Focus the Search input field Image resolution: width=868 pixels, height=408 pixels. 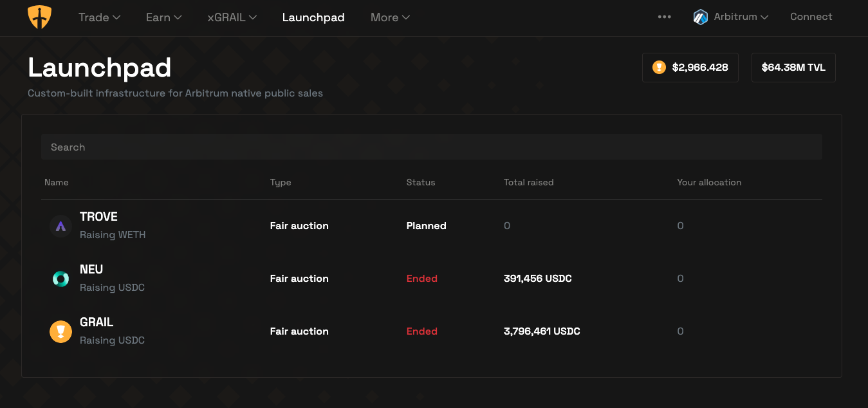coord(432,147)
